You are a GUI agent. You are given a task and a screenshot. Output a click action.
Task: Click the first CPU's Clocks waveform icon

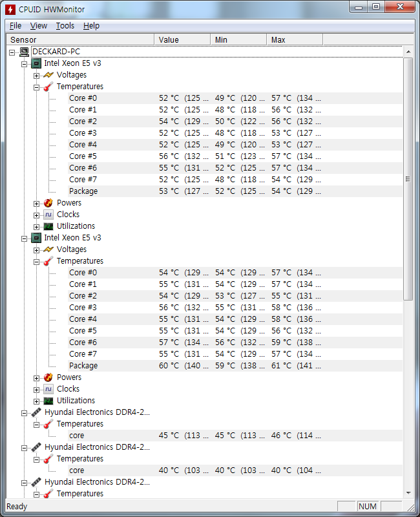pos(48,215)
